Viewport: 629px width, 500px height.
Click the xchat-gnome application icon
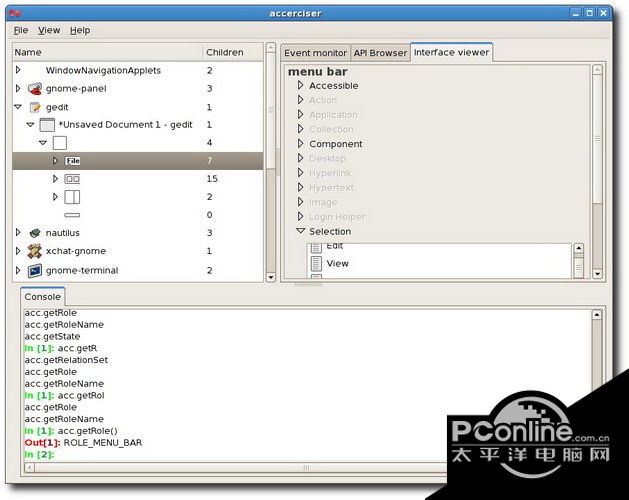34,251
